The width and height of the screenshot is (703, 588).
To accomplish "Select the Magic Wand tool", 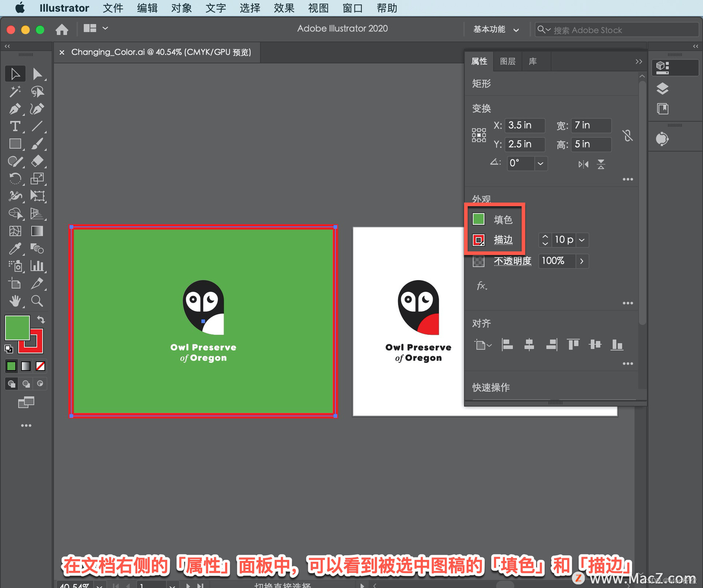I will tap(15, 91).
